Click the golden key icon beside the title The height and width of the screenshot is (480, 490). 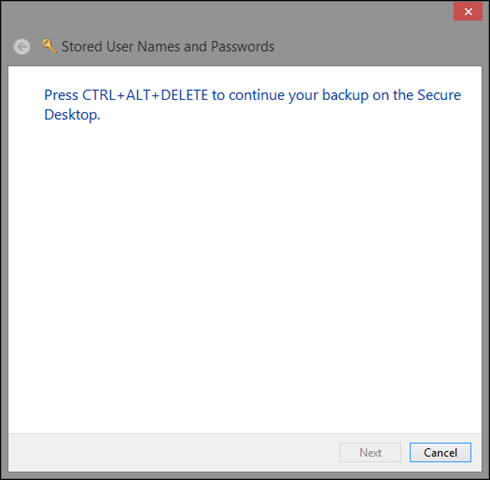coord(49,46)
